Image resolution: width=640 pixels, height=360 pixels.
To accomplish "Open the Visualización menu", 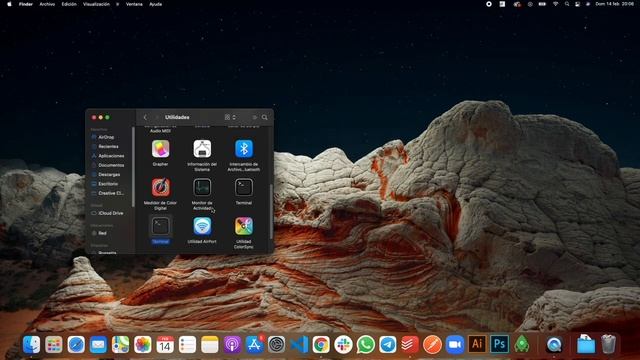I will point(96,4).
